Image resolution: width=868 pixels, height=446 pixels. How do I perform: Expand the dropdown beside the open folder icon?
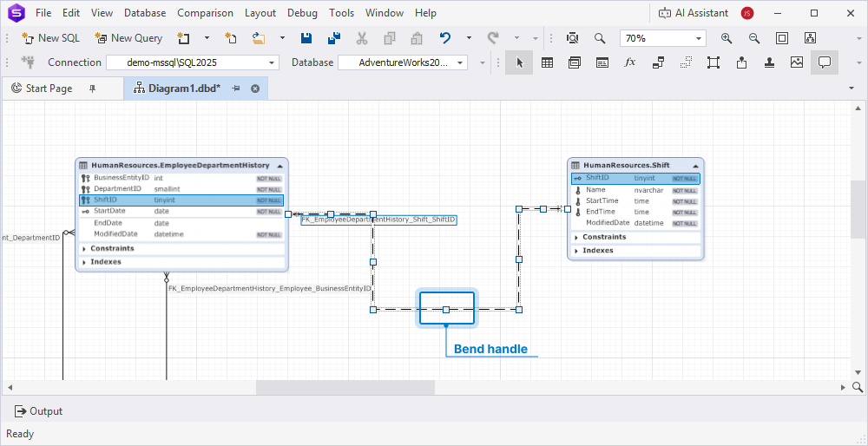(282, 38)
